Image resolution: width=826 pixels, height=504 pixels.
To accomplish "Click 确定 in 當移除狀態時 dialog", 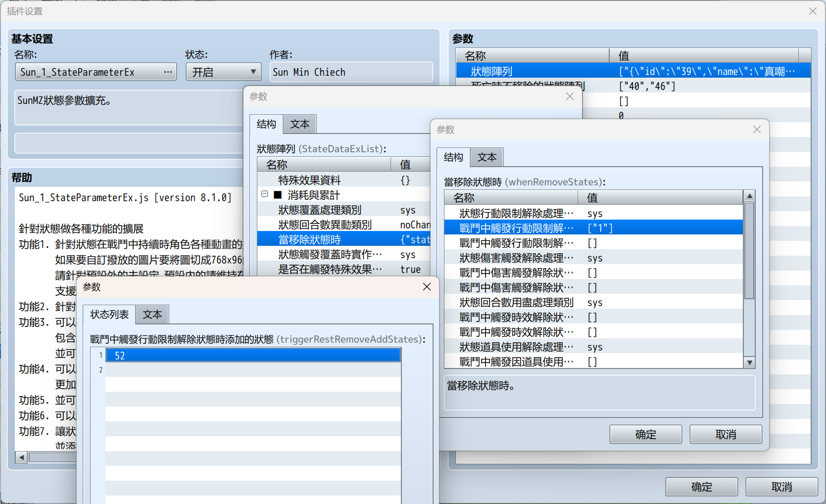I will point(645,434).
